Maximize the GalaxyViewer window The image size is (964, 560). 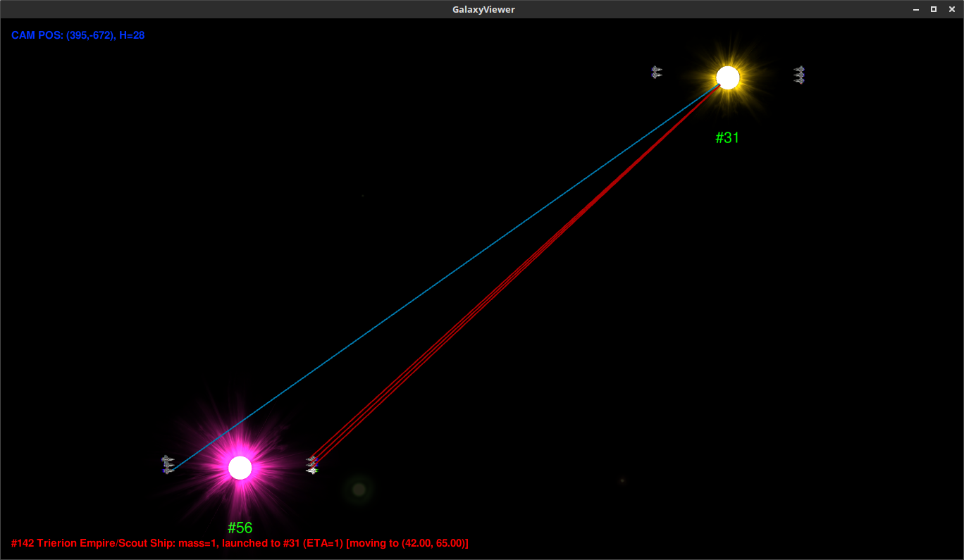tap(934, 9)
